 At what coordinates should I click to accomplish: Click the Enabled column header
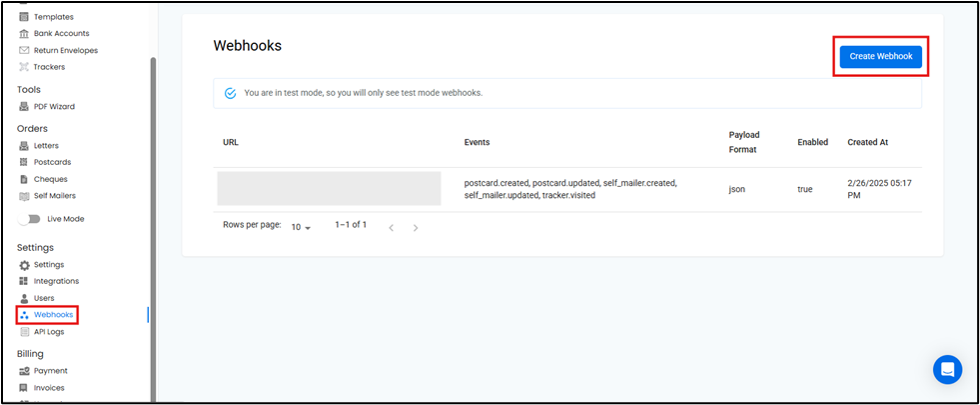812,142
